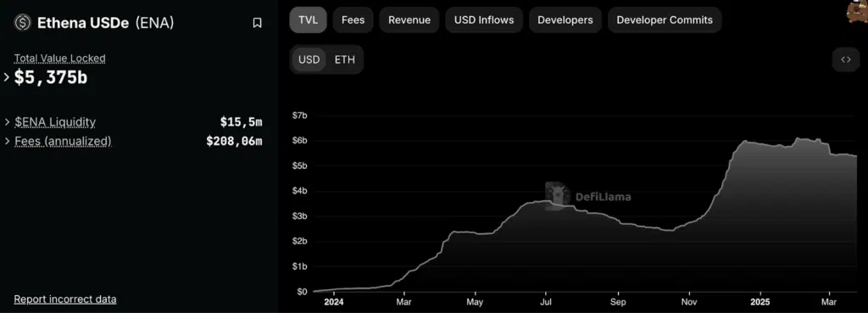Expand the Total Value Locked breakdown chevron
Image resolution: width=868 pixels, height=313 pixels.
click(7, 77)
